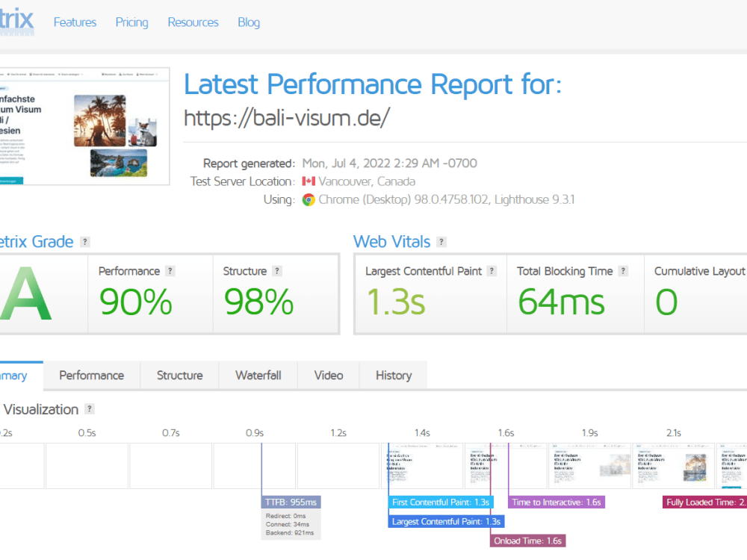The image size is (747, 560).
Task: Click the 2.1s filmstrip frame
Action: coord(674,466)
